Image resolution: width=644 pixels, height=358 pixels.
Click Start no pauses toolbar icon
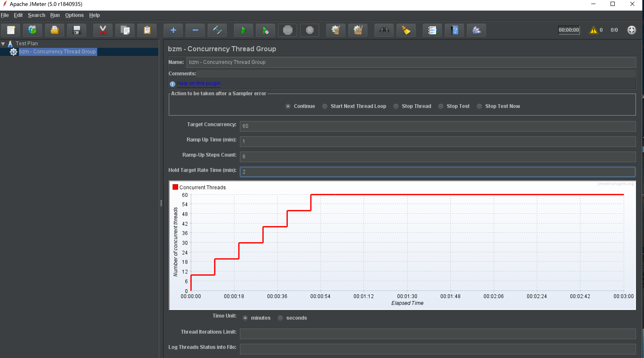(x=266, y=30)
